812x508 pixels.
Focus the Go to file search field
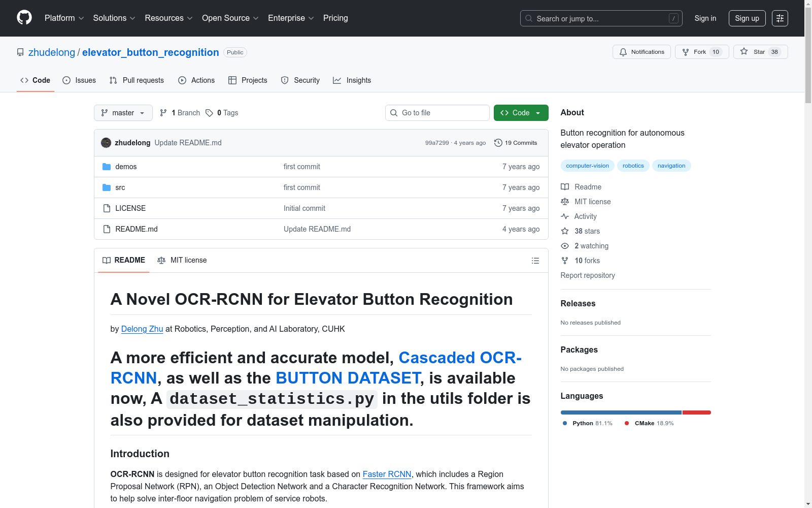[x=437, y=113]
